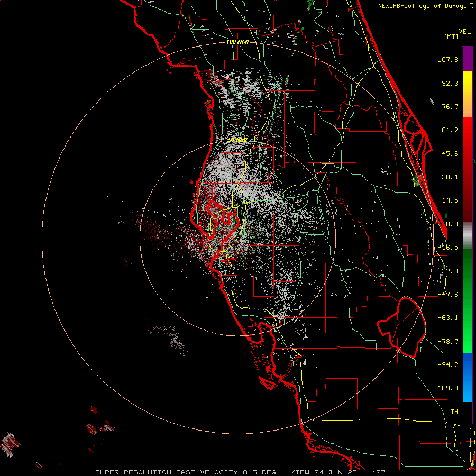This screenshot has width=476, height=476.
Task: Click the VEL legend title
Action: coord(464,32)
